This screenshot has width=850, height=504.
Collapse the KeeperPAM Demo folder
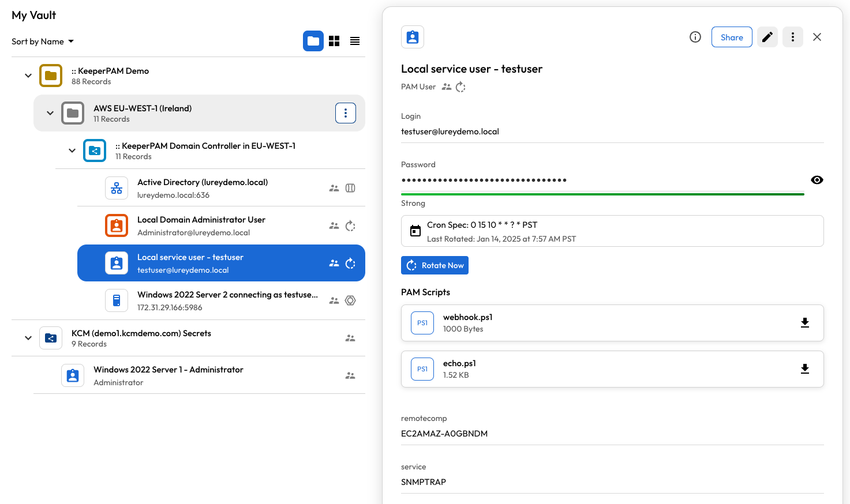[x=28, y=76]
